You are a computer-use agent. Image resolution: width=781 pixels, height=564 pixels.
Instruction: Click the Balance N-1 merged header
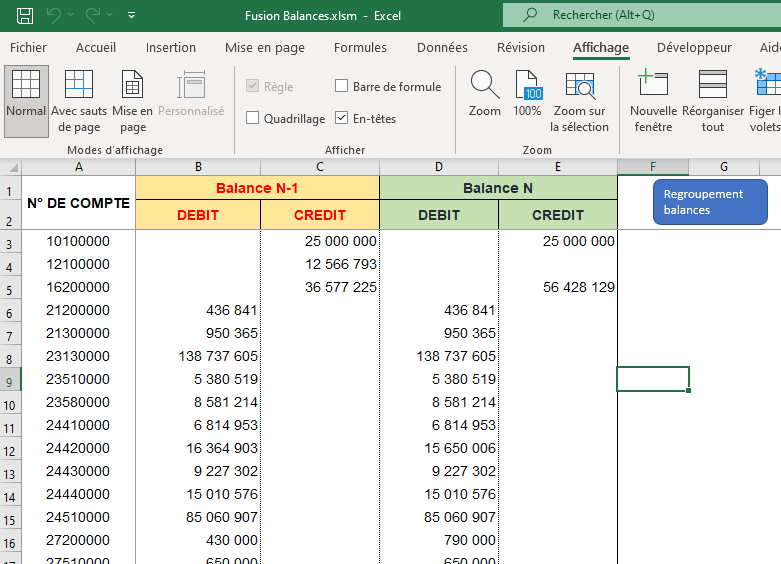258,188
